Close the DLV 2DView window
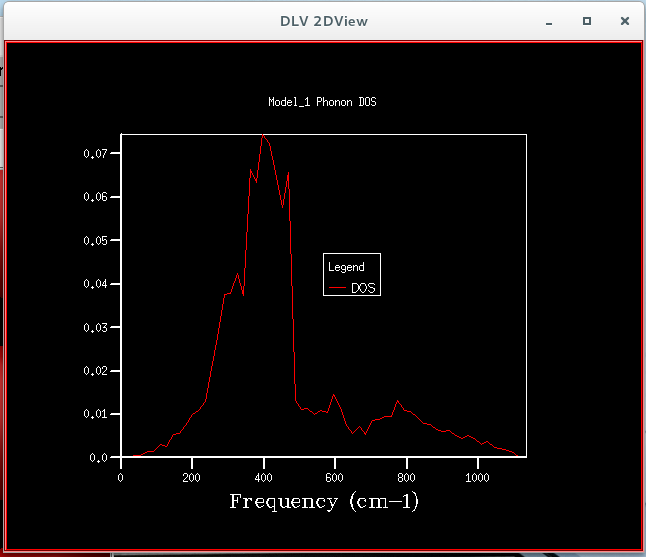Screen dimensions: 649x560 627,21
